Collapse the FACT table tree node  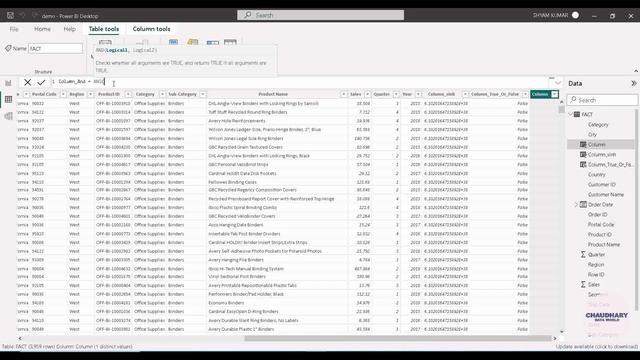(x=571, y=114)
